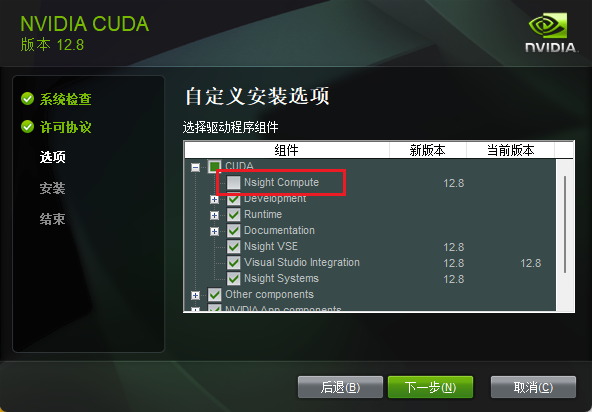The width and height of the screenshot is (592, 412).
Task: Collapse the CUDA tree node
Action: point(195,167)
